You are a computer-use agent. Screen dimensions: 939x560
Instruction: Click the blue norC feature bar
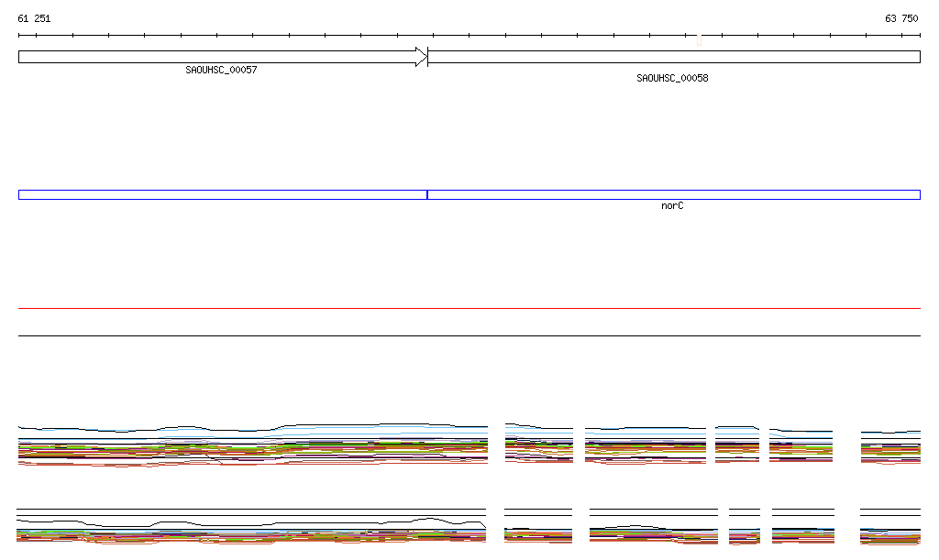(674, 194)
